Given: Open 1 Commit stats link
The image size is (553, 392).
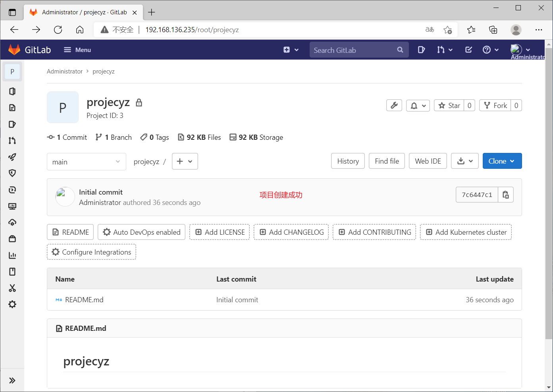Looking at the screenshot, I should (67, 137).
